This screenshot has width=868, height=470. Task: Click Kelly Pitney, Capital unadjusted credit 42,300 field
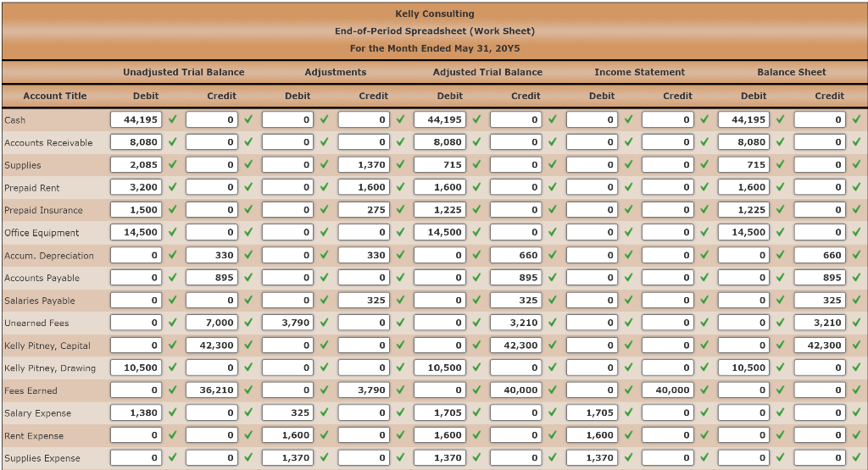[211, 346]
